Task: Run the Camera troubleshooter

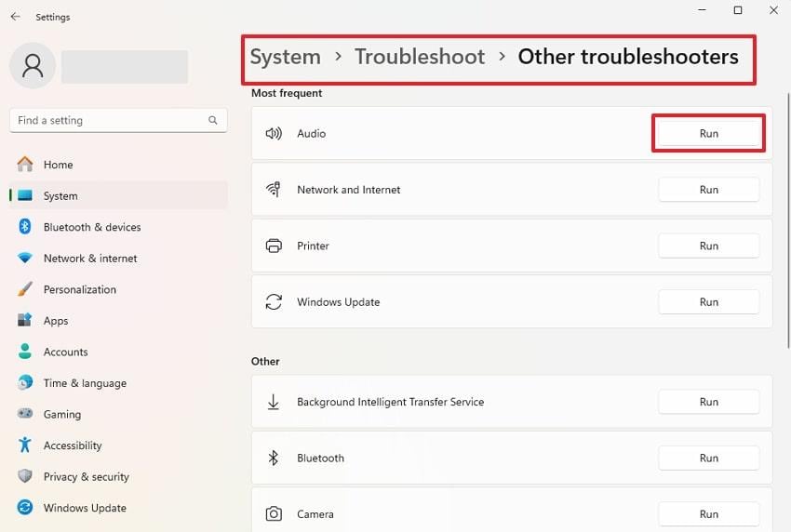Action: coord(709,513)
